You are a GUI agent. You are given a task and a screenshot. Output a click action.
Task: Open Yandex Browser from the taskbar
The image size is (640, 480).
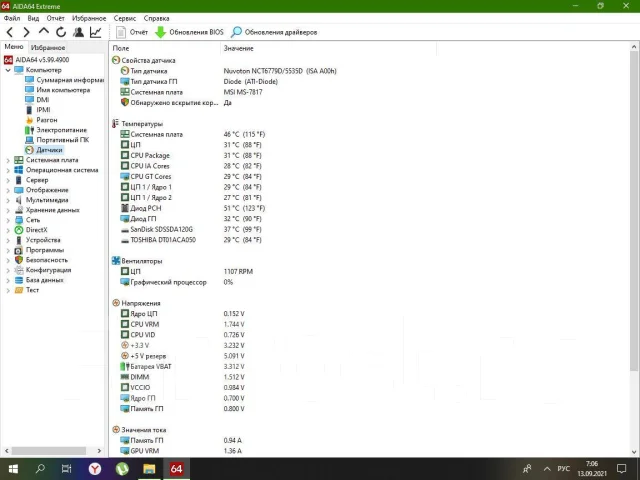pos(95,469)
